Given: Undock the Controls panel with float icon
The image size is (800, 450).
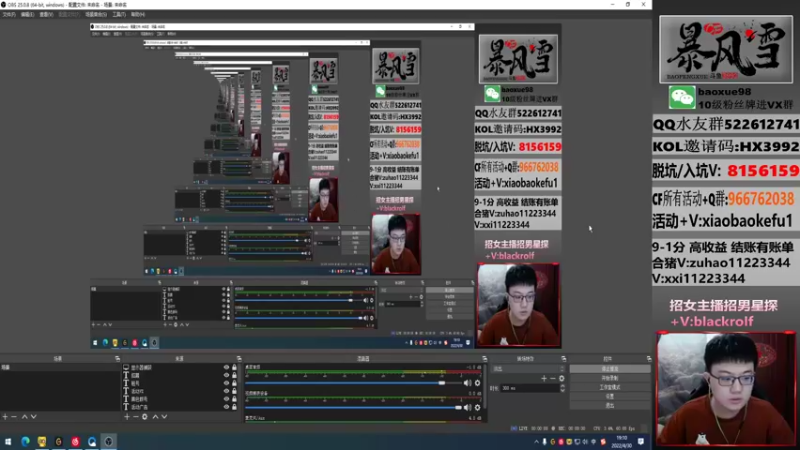Looking at the screenshot, I should pyautogui.click(x=648, y=359).
